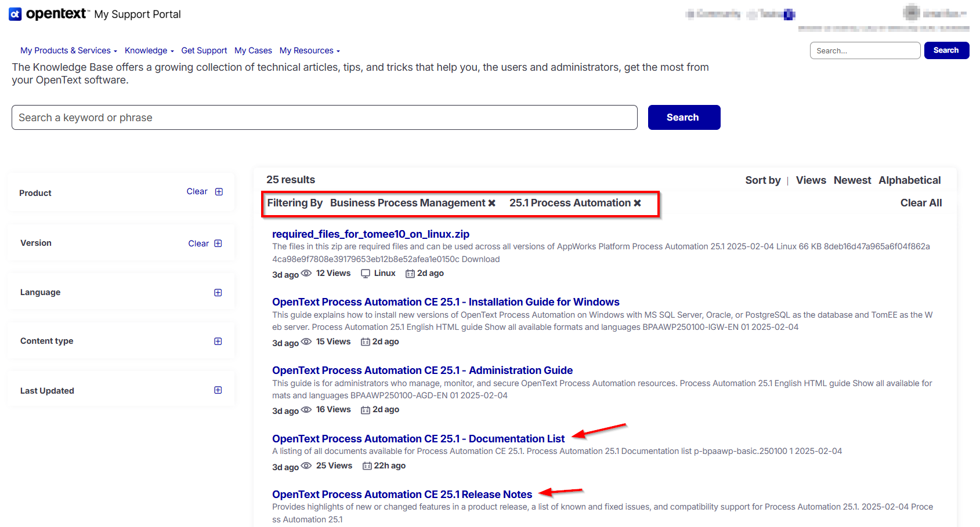This screenshot has width=980, height=527.
Task: Open My Products & Services dropdown menu
Action: pos(68,50)
